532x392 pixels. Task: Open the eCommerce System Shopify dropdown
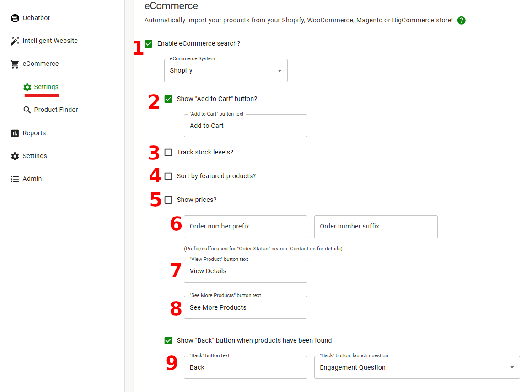(x=226, y=71)
